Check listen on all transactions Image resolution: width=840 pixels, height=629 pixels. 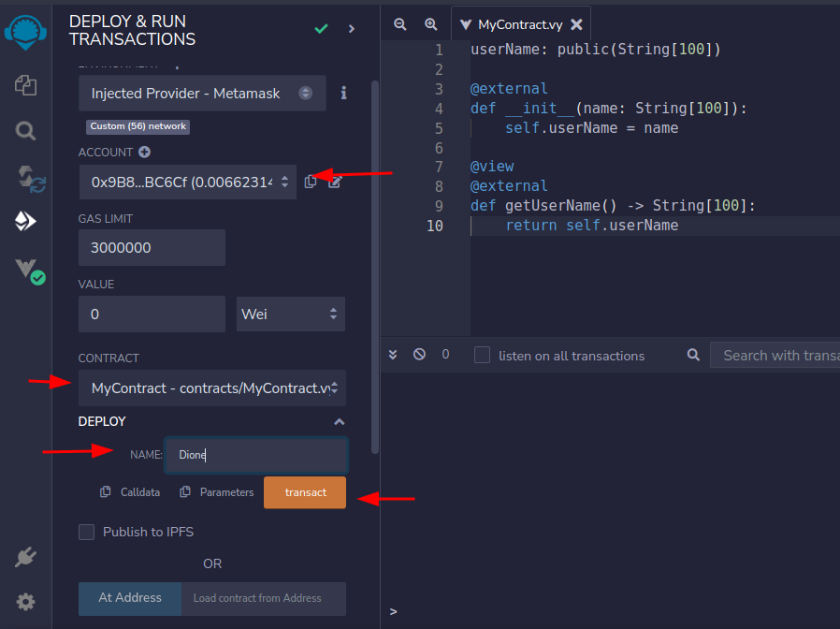pyautogui.click(x=482, y=355)
